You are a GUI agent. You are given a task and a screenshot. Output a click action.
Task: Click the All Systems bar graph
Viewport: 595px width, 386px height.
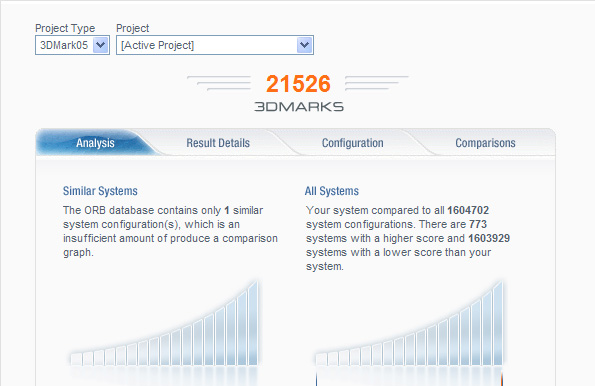pyautogui.click(x=409, y=323)
